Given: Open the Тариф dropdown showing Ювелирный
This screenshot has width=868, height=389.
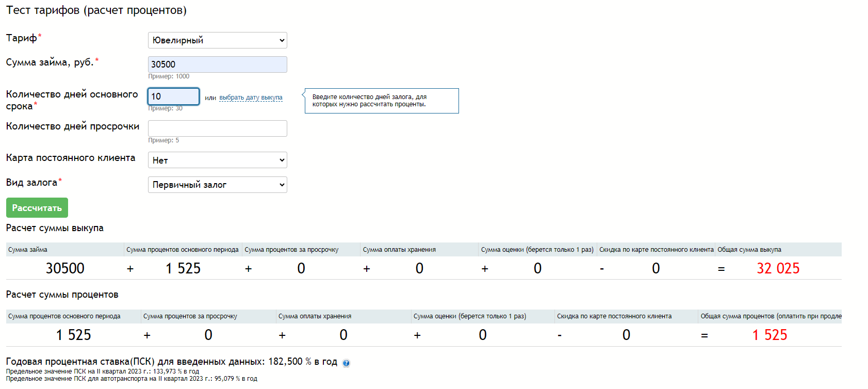Looking at the screenshot, I should 217,40.
